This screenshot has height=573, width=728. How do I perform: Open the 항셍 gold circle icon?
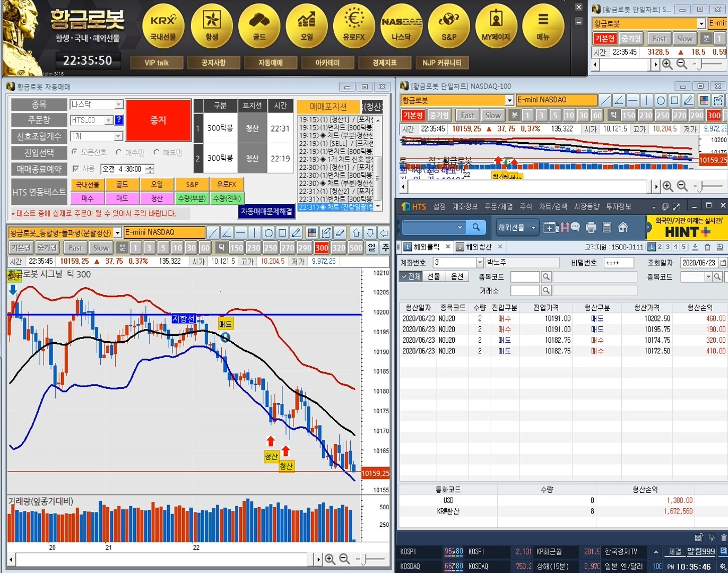212,27
